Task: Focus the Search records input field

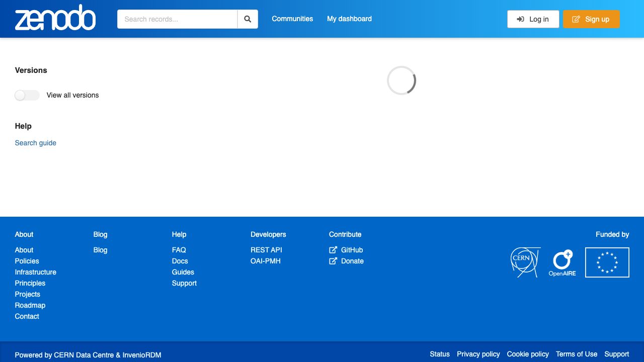Action: pyautogui.click(x=177, y=19)
